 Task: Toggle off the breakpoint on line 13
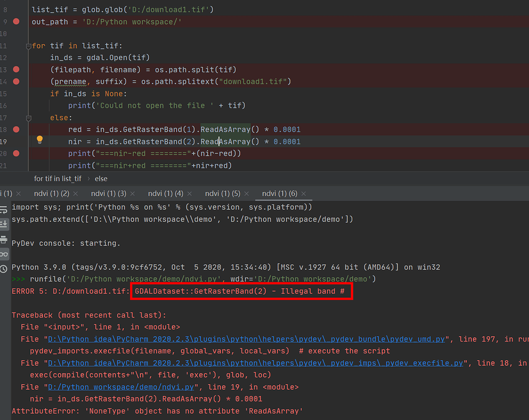pos(16,69)
